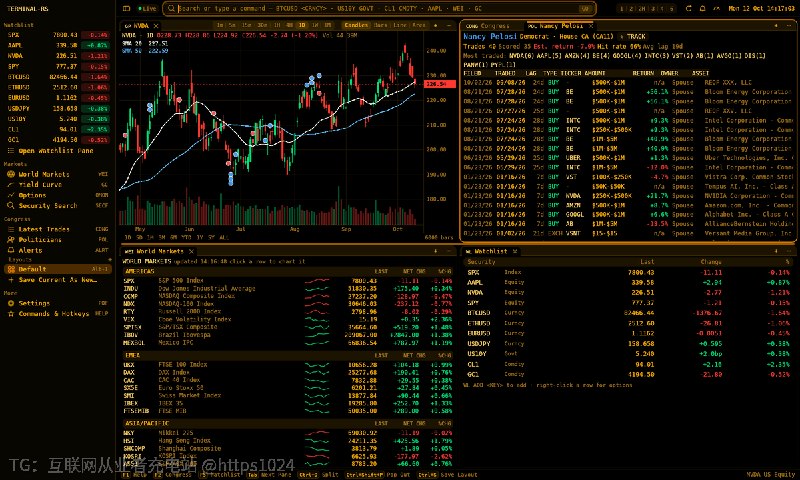The height and width of the screenshot is (480, 800).
Task: Click the command search input field
Action: point(378,9)
